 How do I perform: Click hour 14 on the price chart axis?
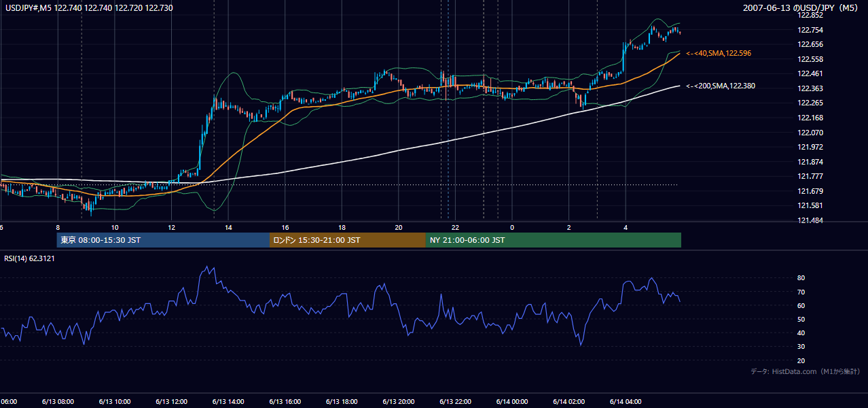(x=229, y=227)
